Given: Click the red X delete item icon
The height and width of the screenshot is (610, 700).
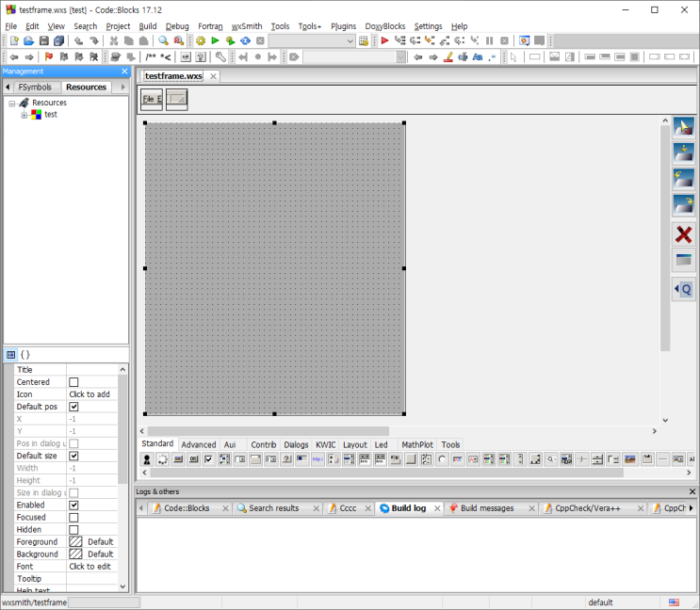Looking at the screenshot, I should [x=683, y=234].
